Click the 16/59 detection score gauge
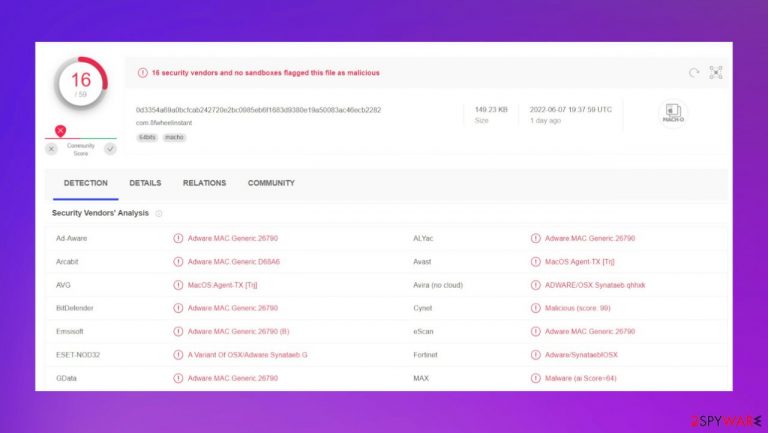This screenshot has width=768, height=433. tap(81, 84)
